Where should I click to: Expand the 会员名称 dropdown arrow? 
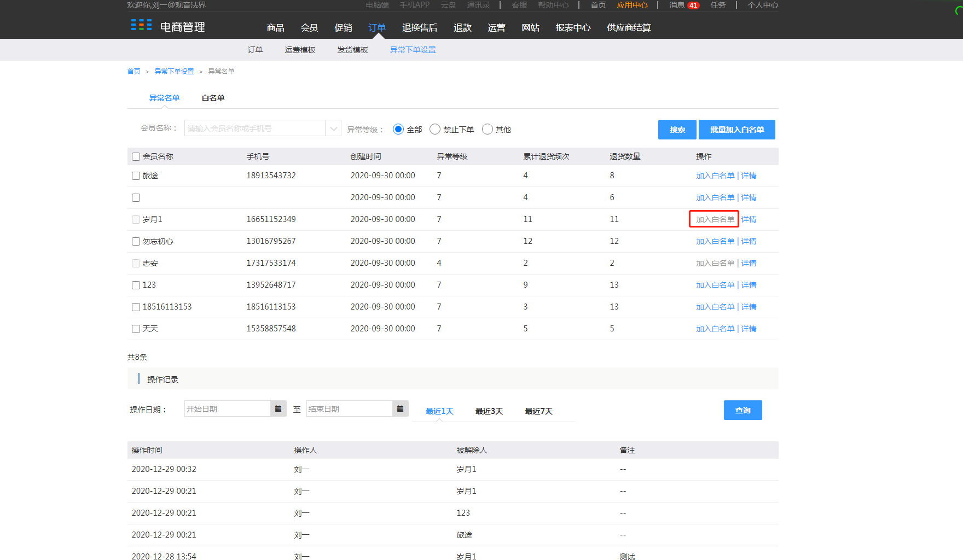333,128
